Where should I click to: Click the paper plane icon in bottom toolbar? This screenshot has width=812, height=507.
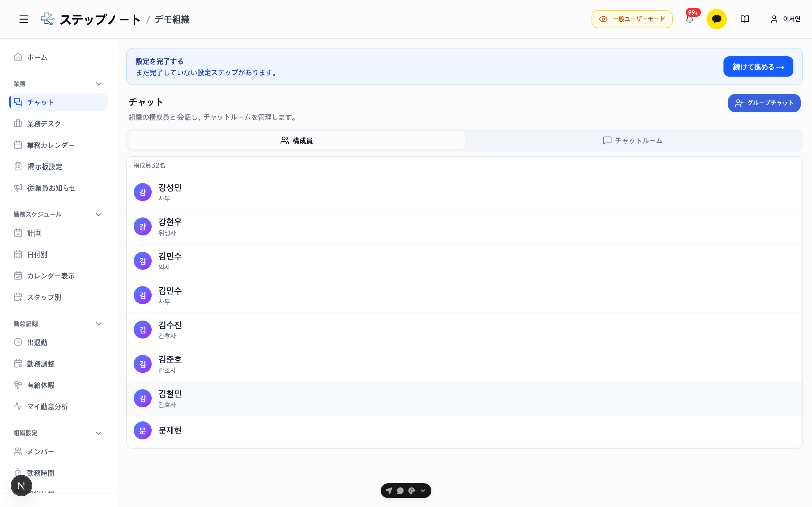click(389, 491)
